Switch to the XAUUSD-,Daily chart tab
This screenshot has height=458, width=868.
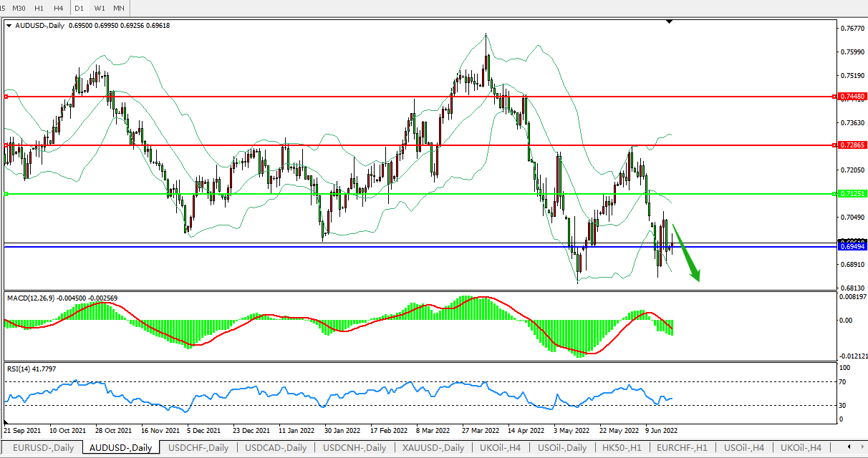[x=434, y=448]
